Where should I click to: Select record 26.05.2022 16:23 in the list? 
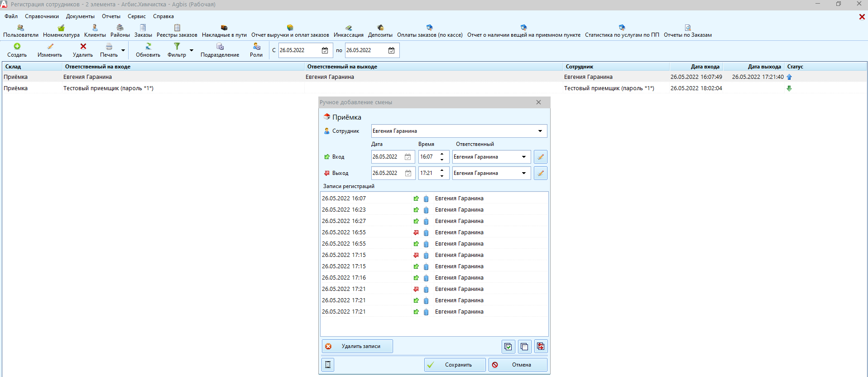coord(434,210)
